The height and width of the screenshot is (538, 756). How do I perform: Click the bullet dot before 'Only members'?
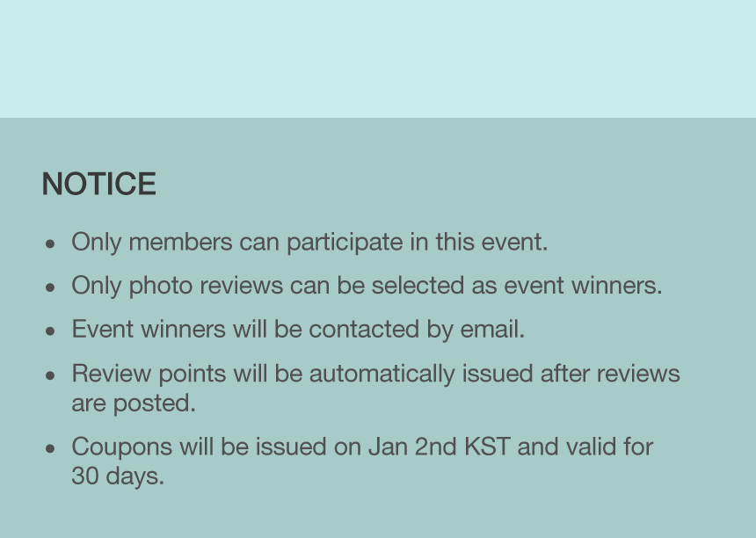click(50, 244)
